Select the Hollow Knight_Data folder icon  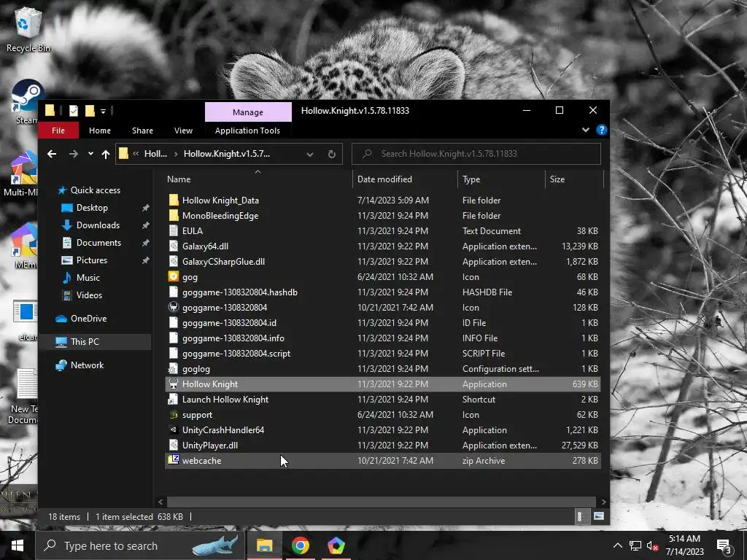[x=174, y=200]
